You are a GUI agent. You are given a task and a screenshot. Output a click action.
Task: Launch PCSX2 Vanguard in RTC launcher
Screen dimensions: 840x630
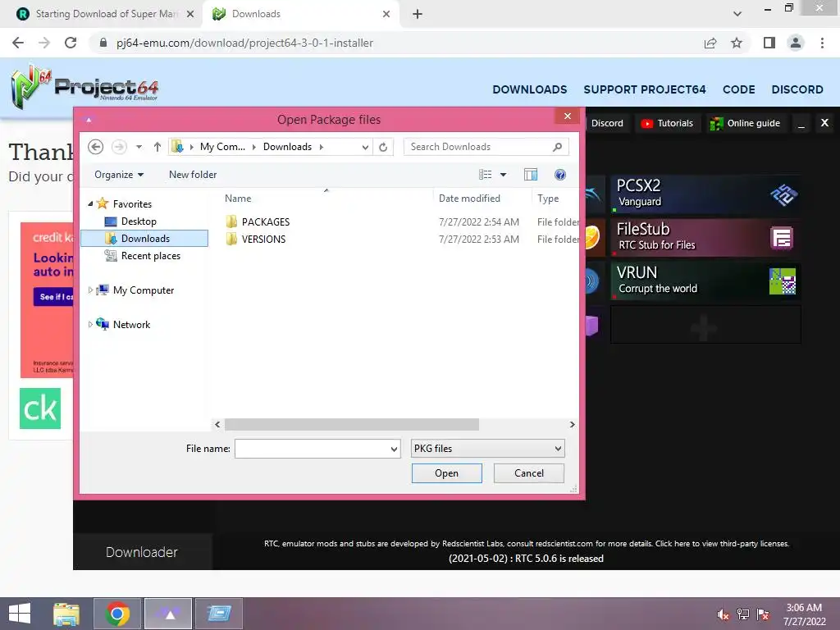click(x=706, y=194)
